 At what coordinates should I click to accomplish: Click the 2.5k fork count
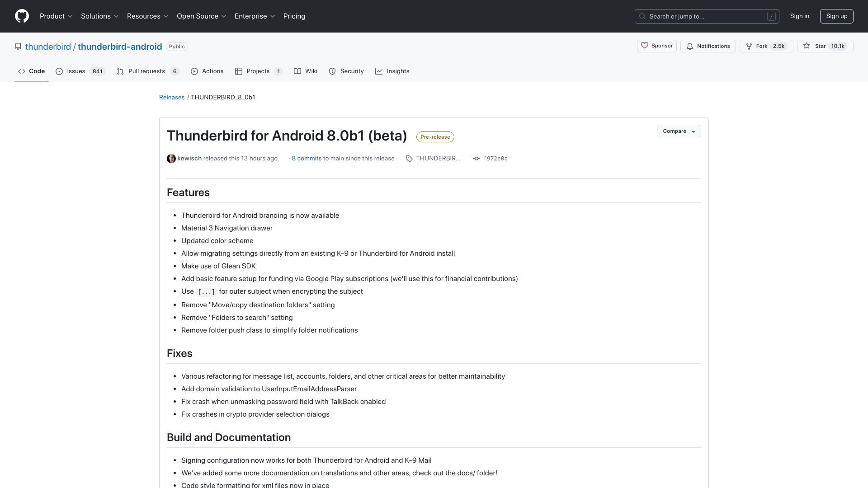tap(778, 46)
